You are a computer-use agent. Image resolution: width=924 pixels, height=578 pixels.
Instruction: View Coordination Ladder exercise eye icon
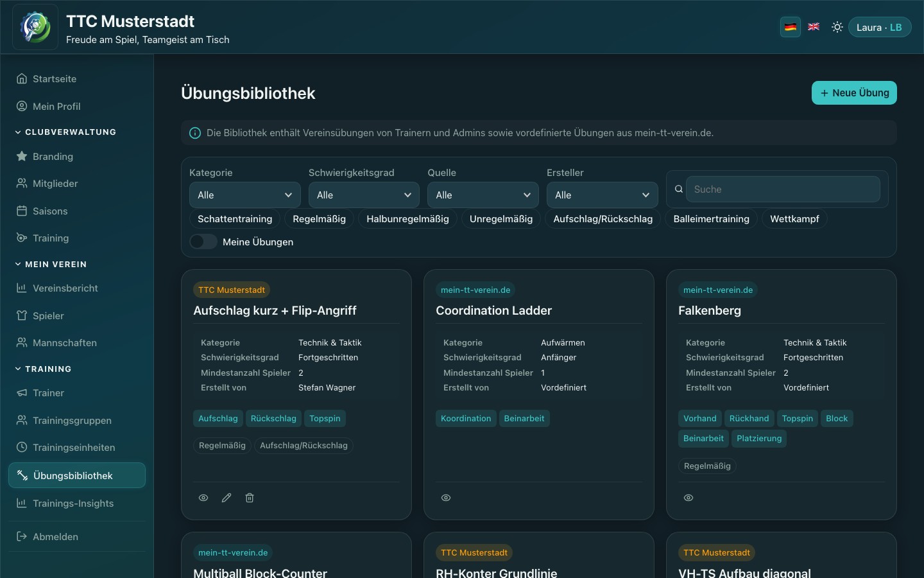446,498
